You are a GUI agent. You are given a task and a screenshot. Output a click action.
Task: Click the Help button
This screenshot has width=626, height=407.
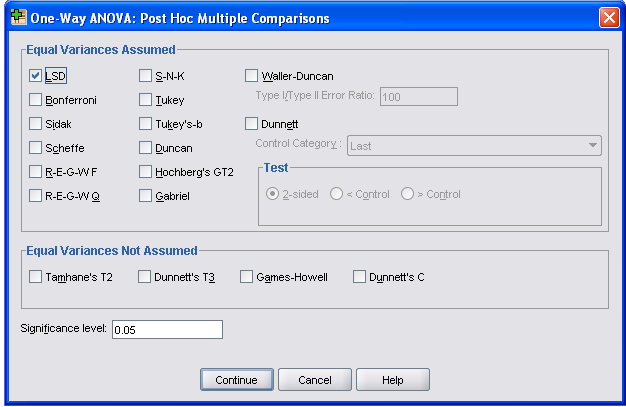point(392,380)
